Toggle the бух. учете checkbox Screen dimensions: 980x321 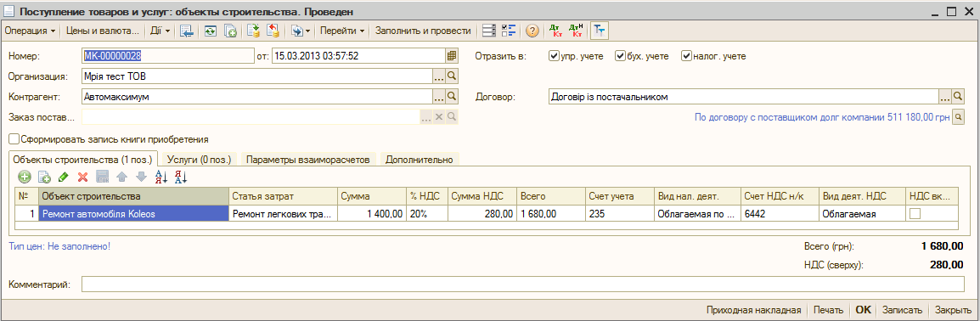coord(620,56)
